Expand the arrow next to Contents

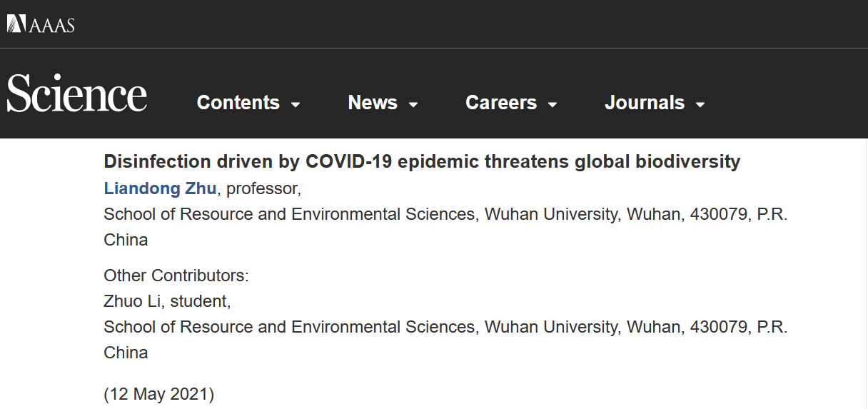coord(296,104)
